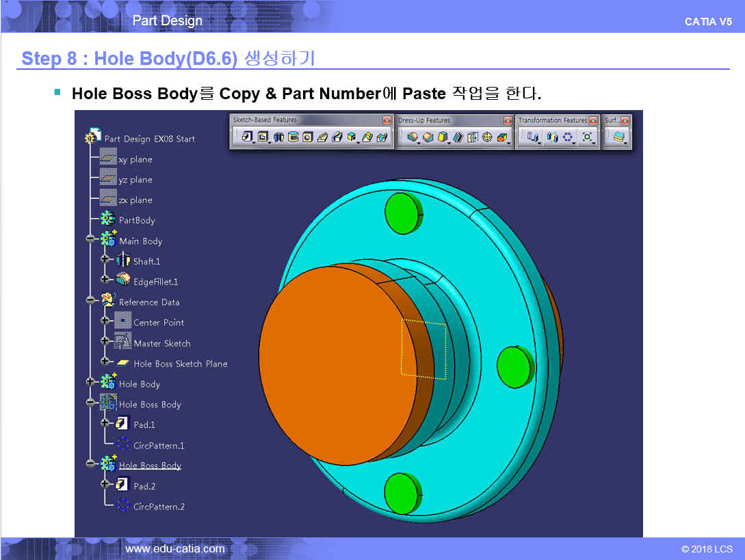
Task: Click the Pocket tool icon
Action: (262, 137)
